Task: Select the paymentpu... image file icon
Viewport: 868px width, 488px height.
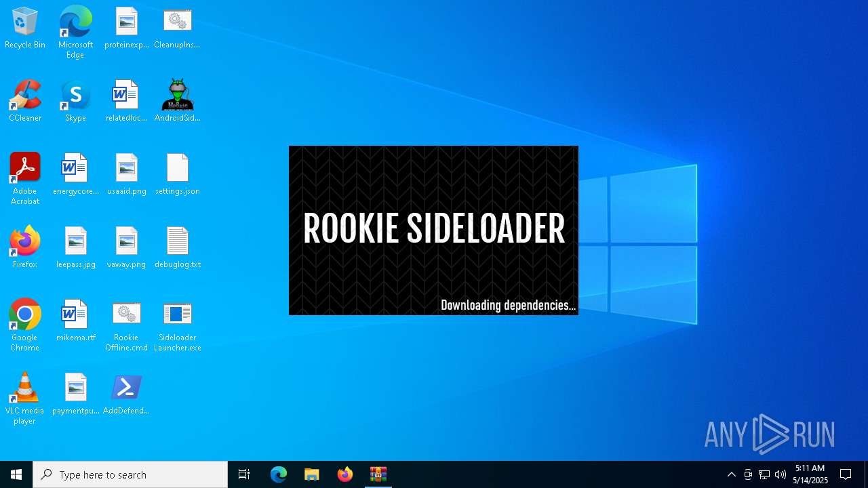Action: point(75,394)
